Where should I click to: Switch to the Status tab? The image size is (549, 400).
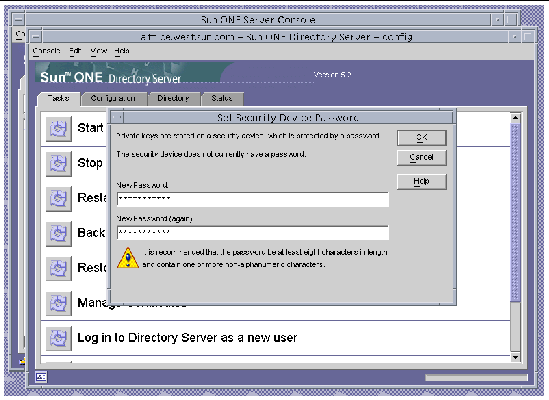click(222, 98)
